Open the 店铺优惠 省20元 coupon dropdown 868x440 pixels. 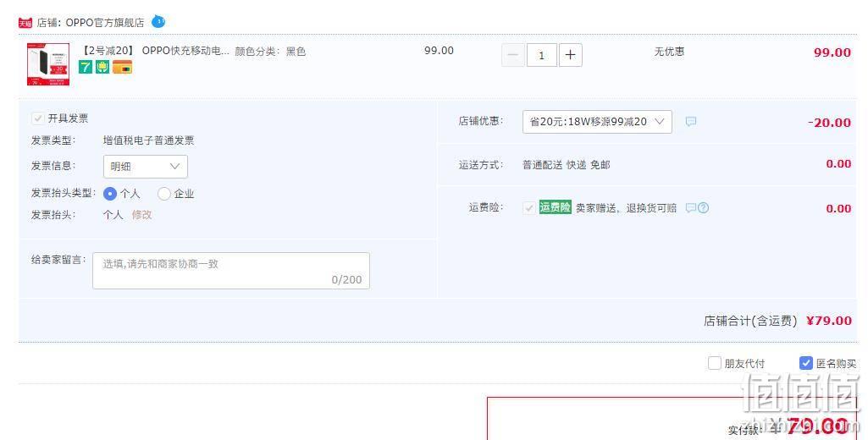[597, 122]
